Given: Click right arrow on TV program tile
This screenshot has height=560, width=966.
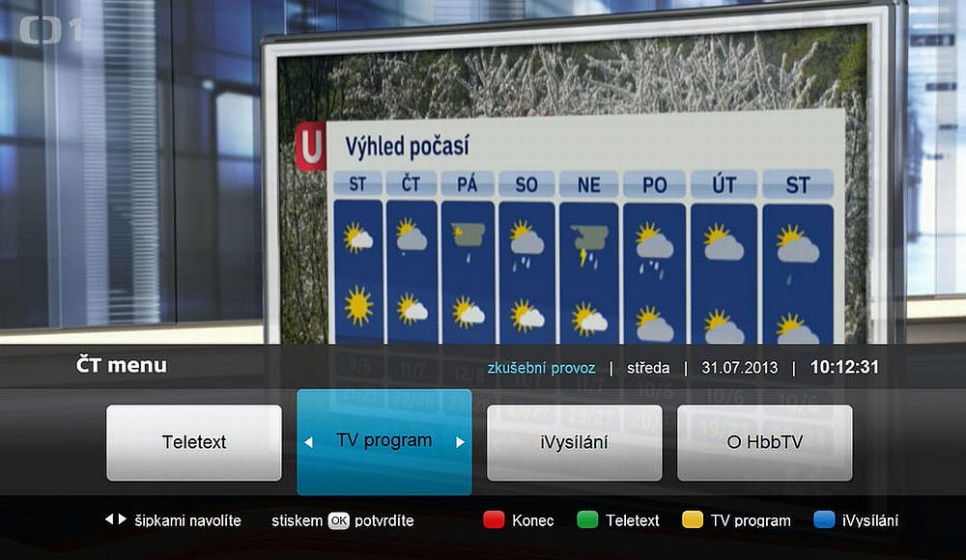Looking at the screenshot, I should pyautogui.click(x=461, y=440).
